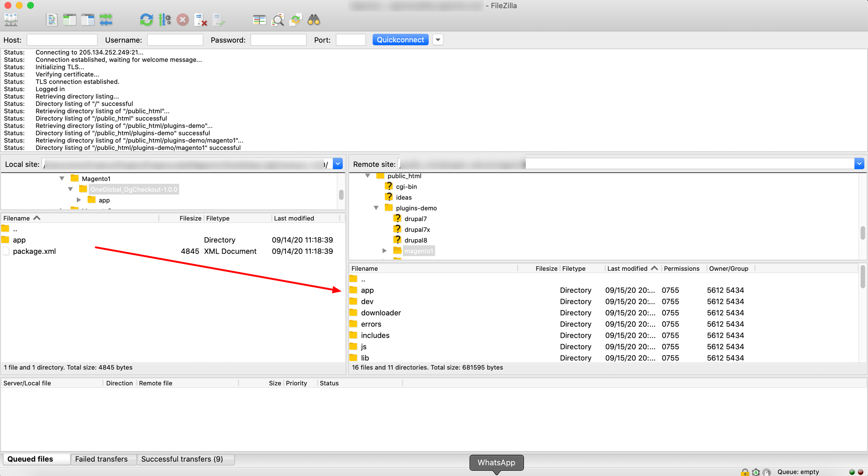Click the refresh file lists icon

[146, 20]
